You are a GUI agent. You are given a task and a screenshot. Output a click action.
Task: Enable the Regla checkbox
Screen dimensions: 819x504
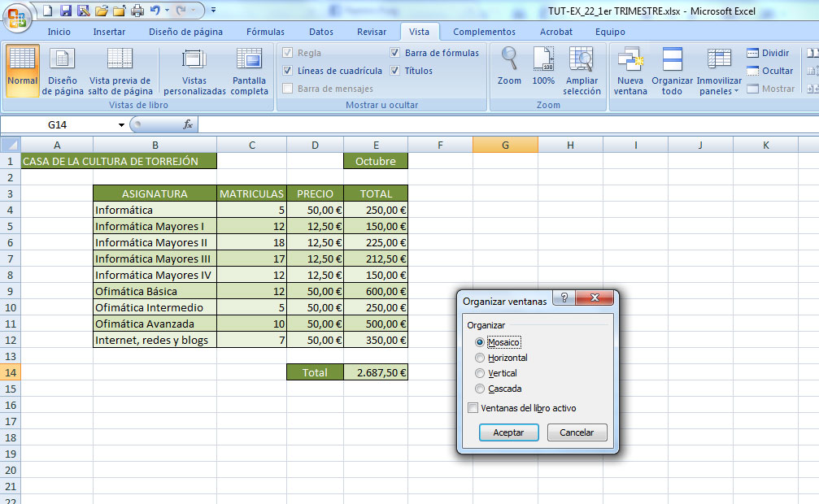289,52
